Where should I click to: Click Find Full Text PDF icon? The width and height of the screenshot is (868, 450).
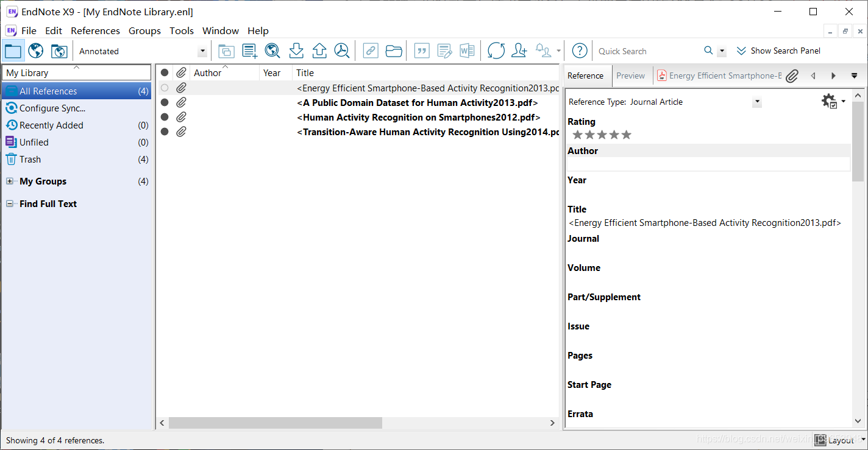tap(343, 51)
